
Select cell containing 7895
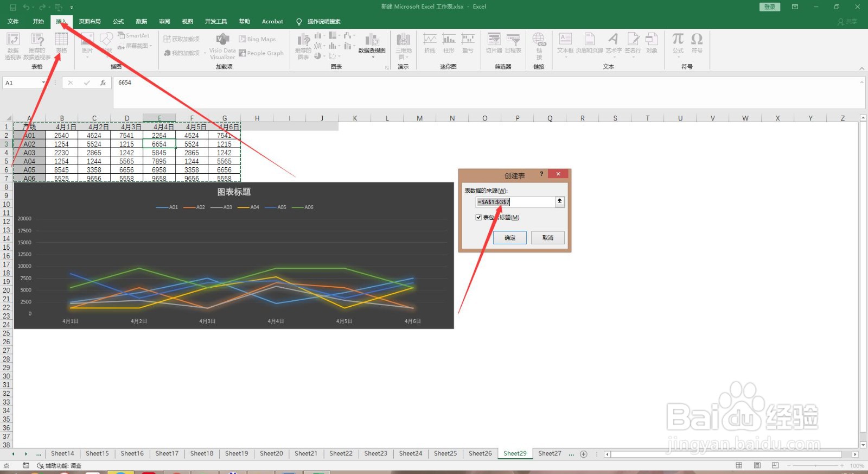pyautogui.click(x=159, y=161)
